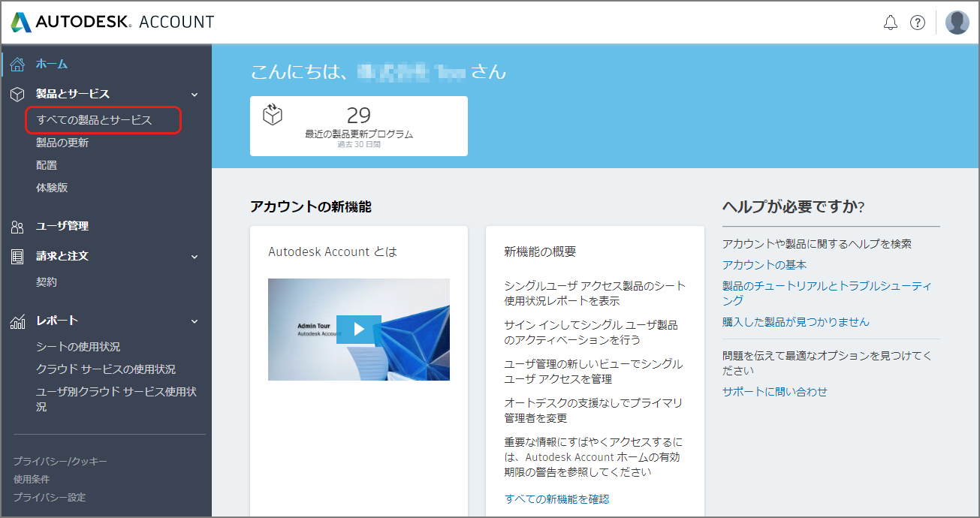Click Autodesk Account とは card title
The image size is (980, 518).
coord(333,252)
